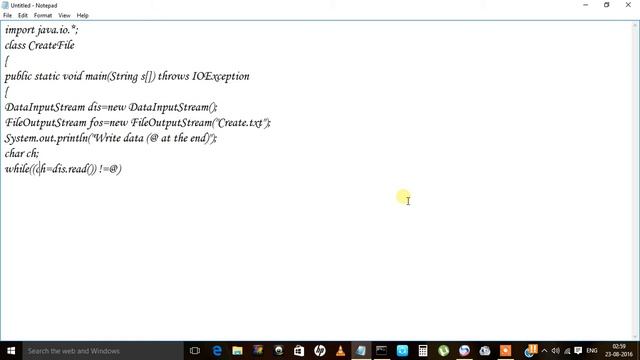Restore down the Notepad window

[607, 5]
